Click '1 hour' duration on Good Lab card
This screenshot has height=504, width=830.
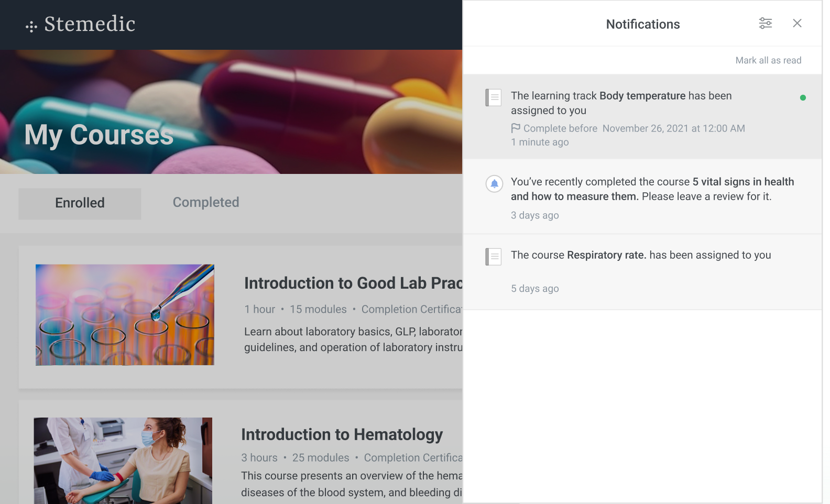(260, 309)
